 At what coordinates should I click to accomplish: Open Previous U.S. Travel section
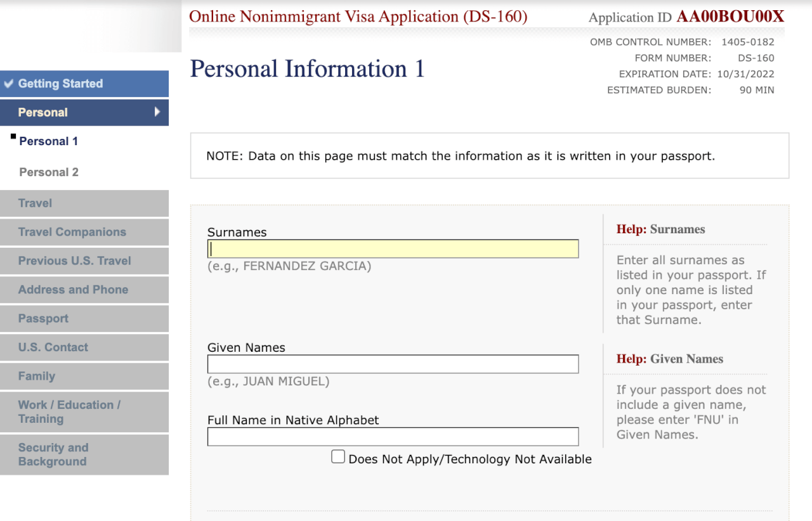(75, 261)
